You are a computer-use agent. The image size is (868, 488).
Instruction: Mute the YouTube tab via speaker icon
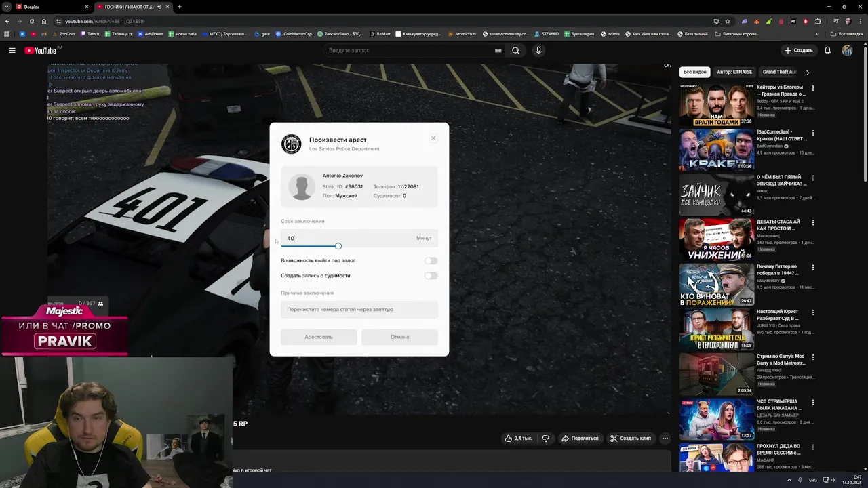tap(159, 7)
